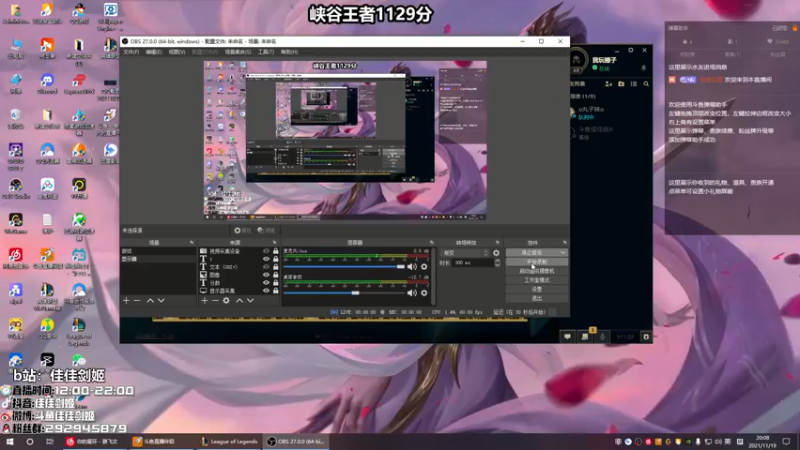Open Scene Collection menu in OBS
The height and width of the screenshot is (450, 800).
[238, 52]
